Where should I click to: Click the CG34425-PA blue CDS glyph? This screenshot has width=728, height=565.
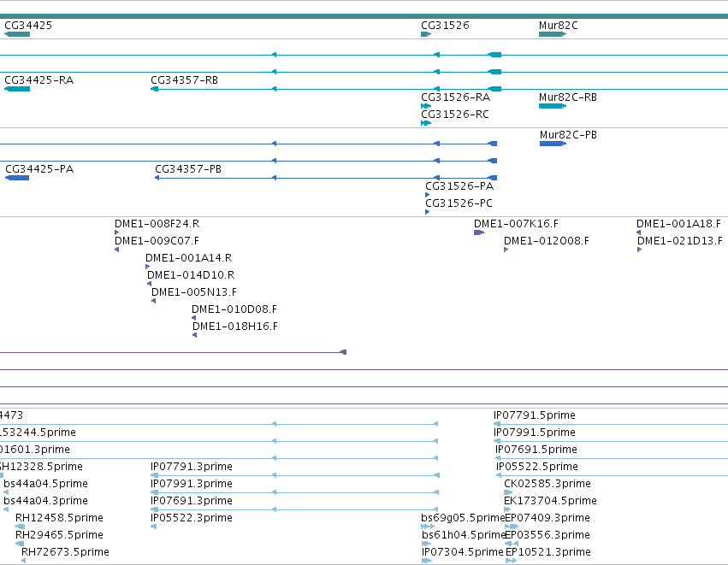tap(17, 178)
